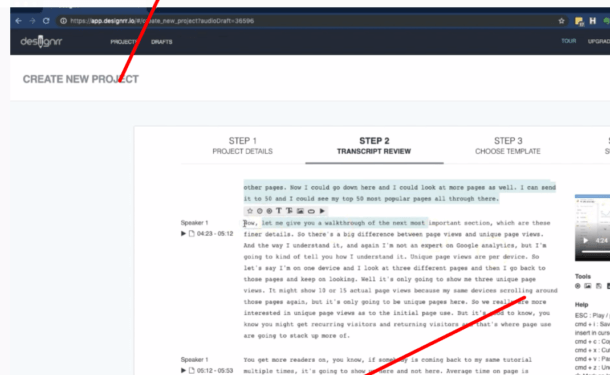610x375 pixels.
Task: Click Speaker 1 label at 04:23 segment
Action: coord(195,223)
